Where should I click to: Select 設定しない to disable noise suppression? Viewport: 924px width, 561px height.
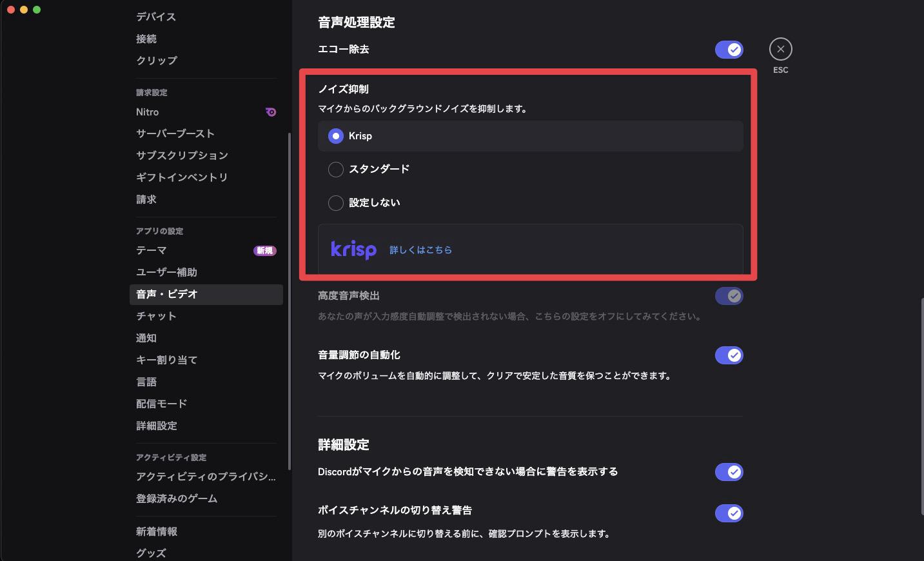pos(335,202)
